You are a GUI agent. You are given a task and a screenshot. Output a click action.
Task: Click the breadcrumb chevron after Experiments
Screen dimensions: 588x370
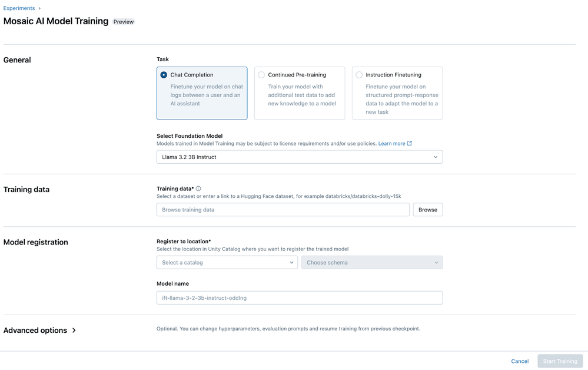pos(39,8)
